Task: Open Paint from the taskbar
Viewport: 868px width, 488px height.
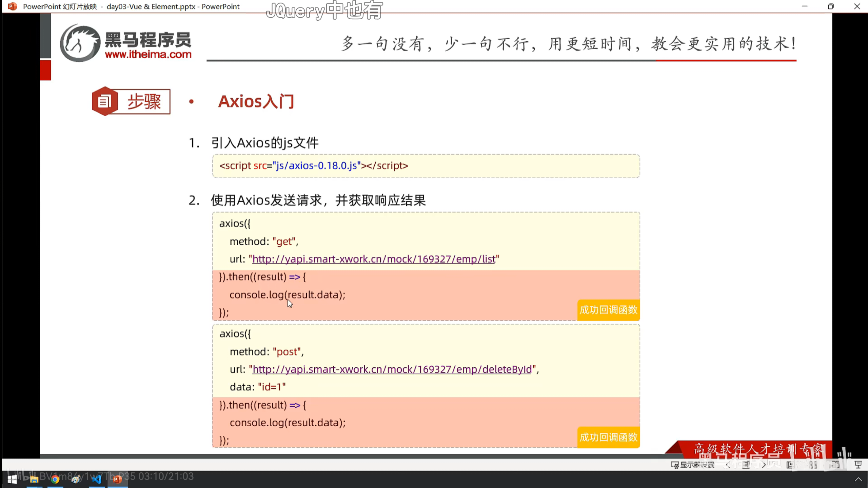Action: [76, 479]
